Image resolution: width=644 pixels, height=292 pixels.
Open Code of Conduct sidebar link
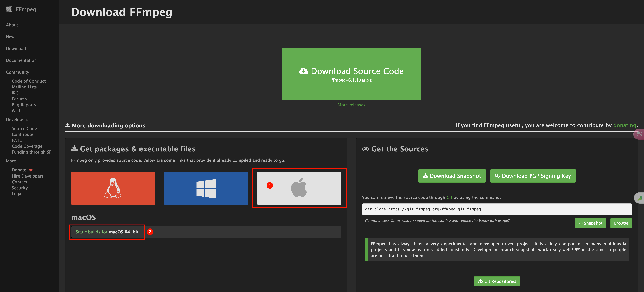pos(29,81)
